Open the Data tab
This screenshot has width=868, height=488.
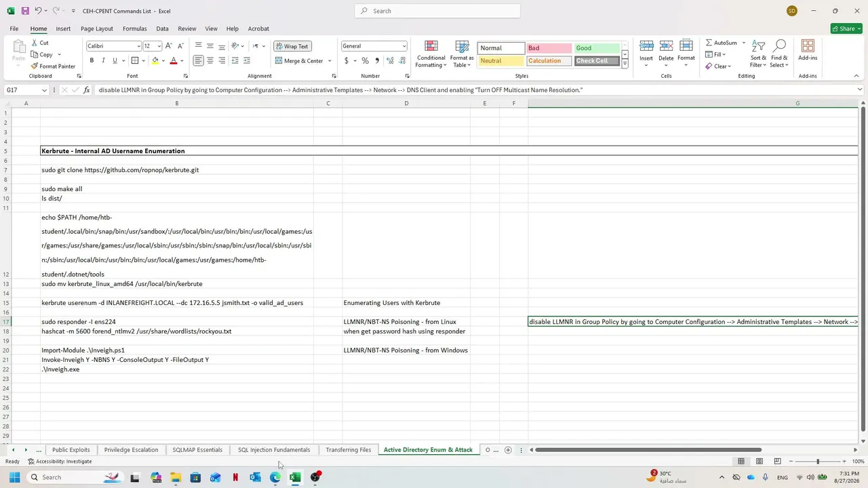coord(162,28)
